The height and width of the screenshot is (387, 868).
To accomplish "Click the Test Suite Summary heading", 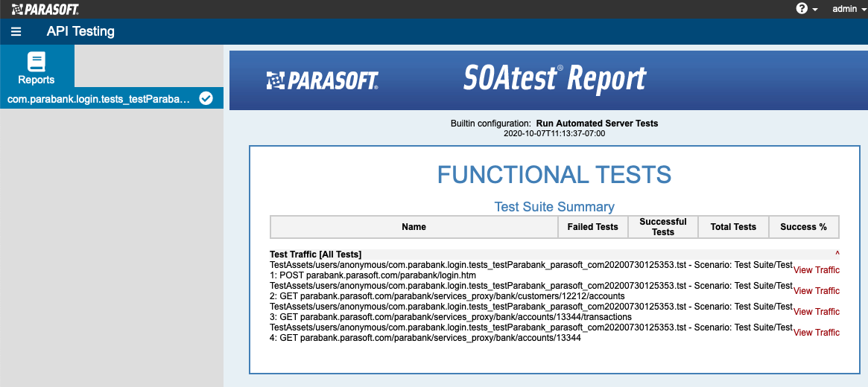I will click(554, 207).
